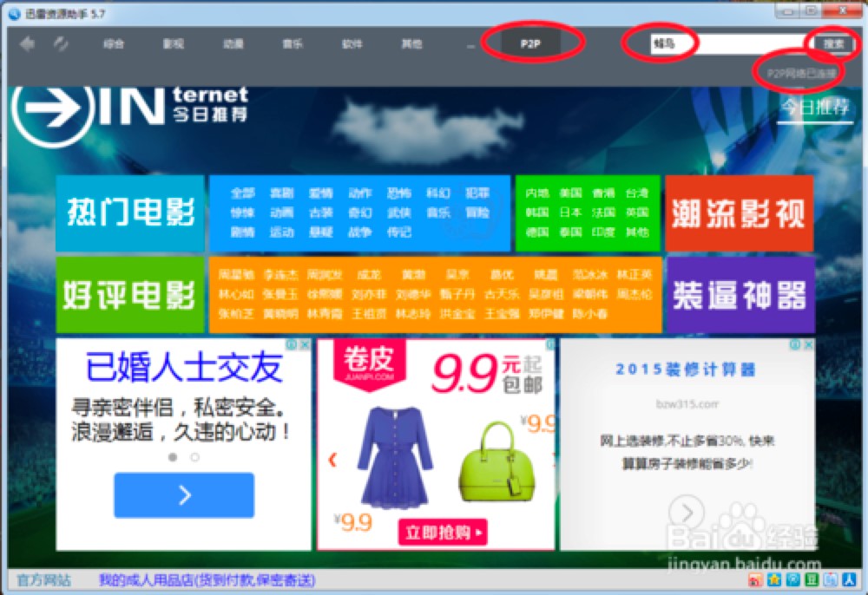Filter by region 其他 in green panel
868x595 pixels.
(637, 232)
